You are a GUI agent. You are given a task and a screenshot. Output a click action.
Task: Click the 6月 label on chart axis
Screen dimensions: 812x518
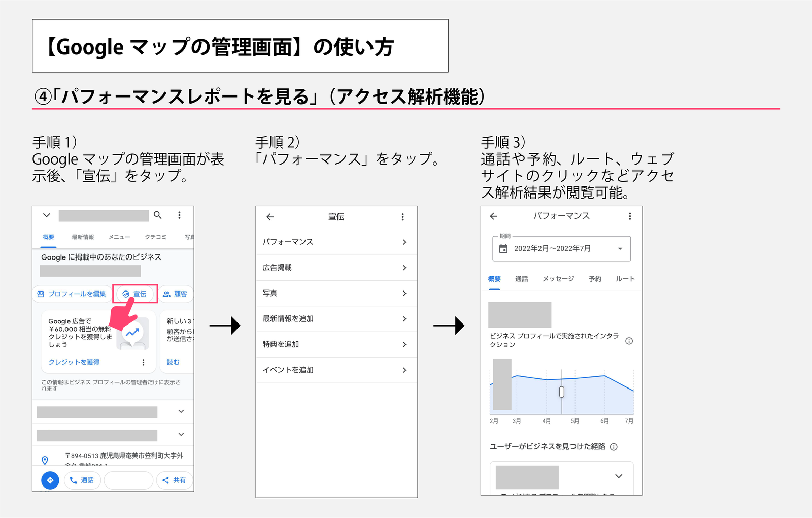604,421
